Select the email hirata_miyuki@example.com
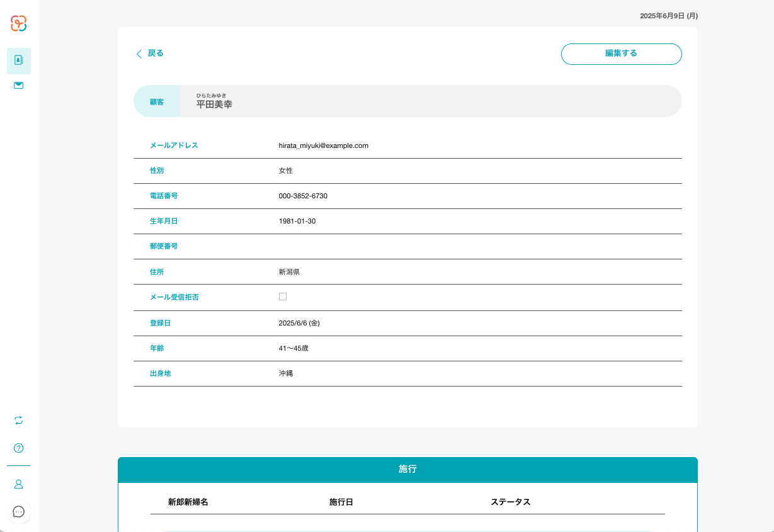The image size is (774, 532). pos(324,145)
